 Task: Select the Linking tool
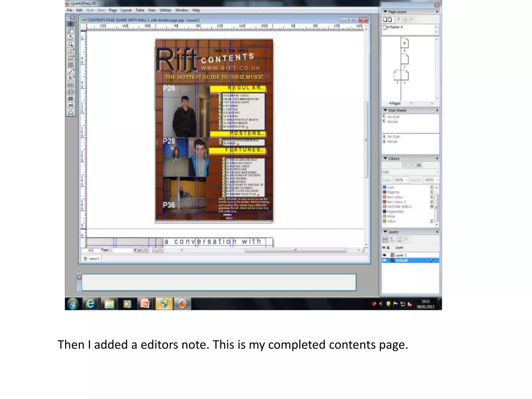pyautogui.click(x=70, y=85)
